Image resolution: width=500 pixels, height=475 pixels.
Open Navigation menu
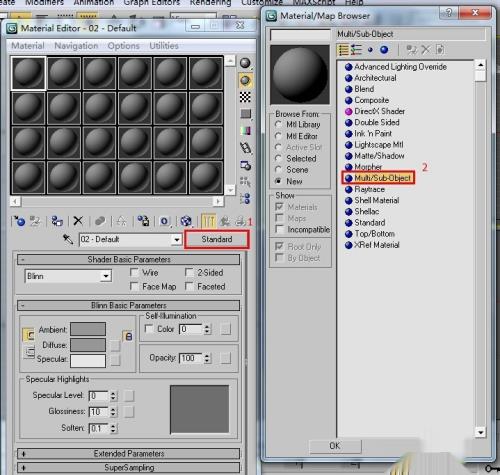[76, 46]
